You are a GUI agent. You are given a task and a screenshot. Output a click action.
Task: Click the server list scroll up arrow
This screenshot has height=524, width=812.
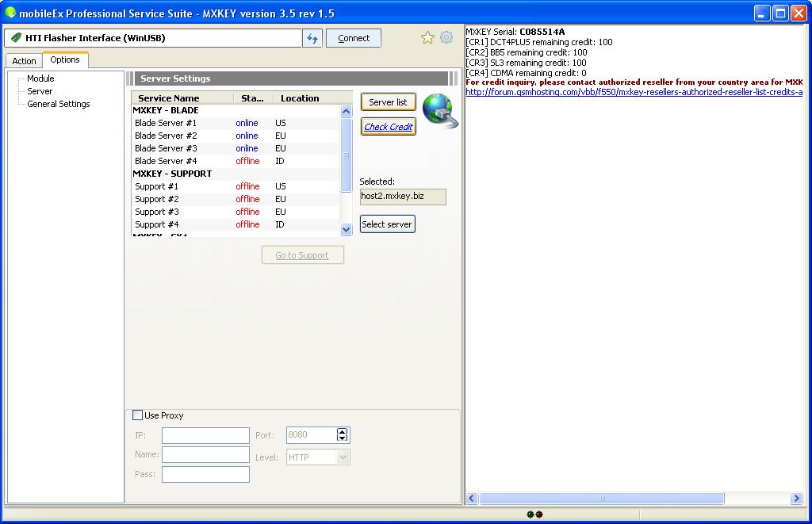[x=347, y=111]
